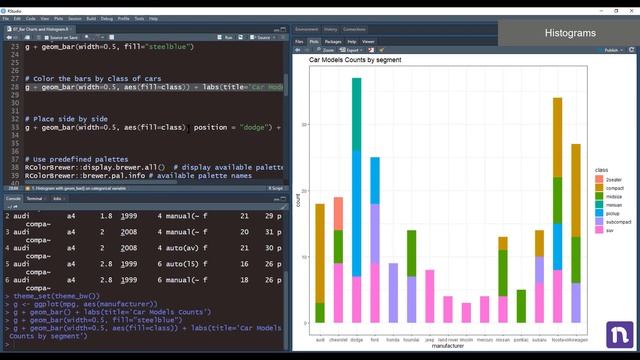
Task: Click the tall dodge bar in the plot
Action: (x=357, y=200)
